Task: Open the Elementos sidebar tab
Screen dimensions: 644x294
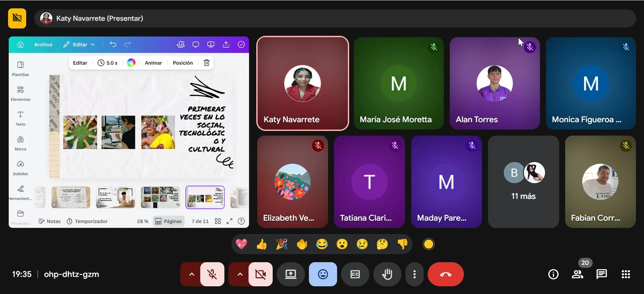Action: coord(20,93)
